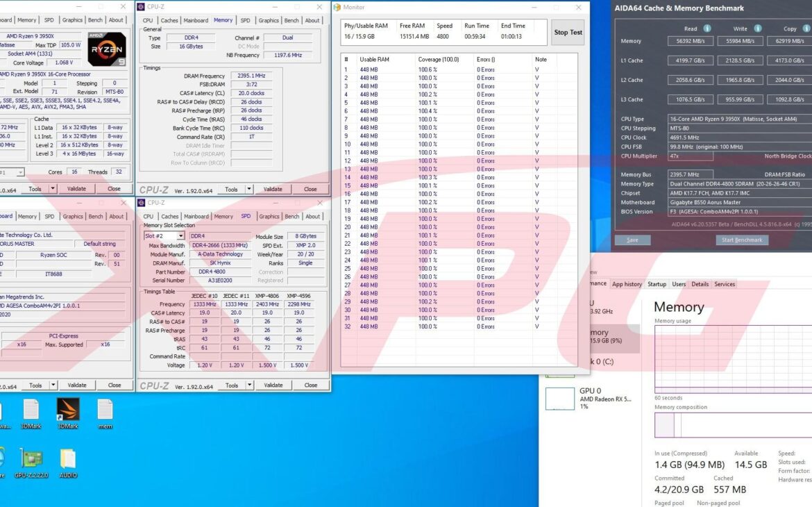The image size is (812, 507).
Task: Open the App history tab in Task Manager
Action: click(x=627, y=284)
